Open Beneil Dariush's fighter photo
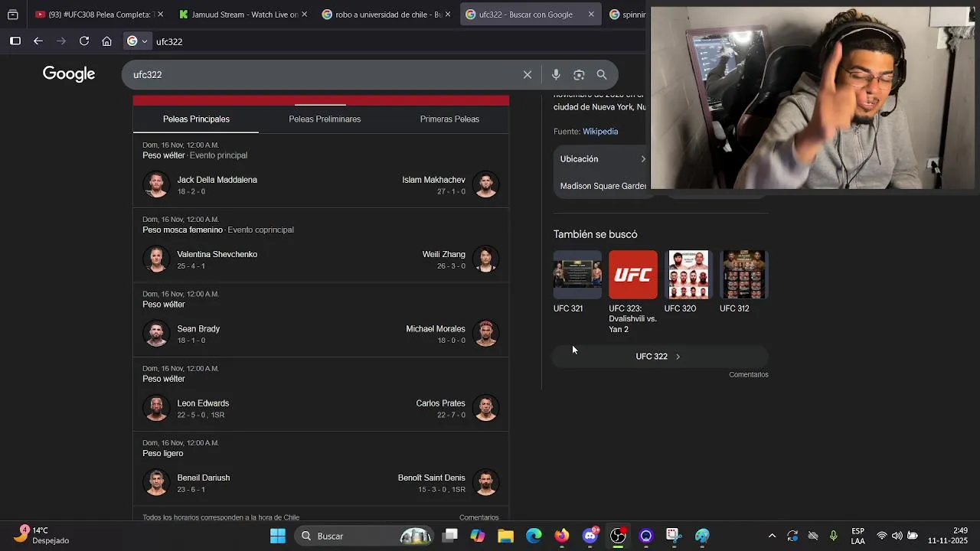980x551 pixels. [x=156, y=482]
